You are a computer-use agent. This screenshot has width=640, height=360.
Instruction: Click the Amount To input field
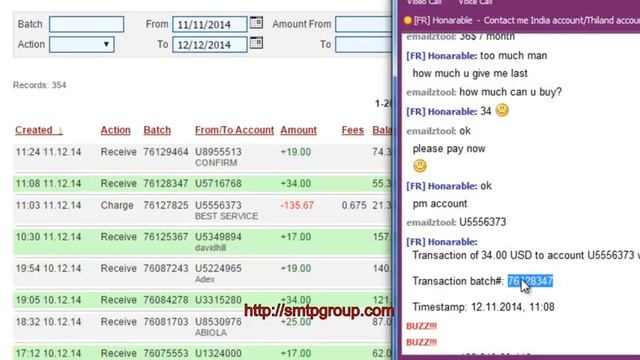363,44
